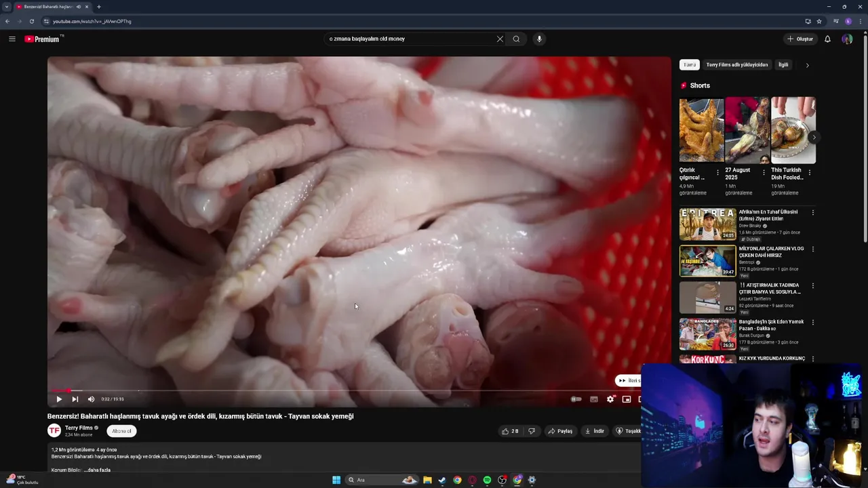Show next Shorts with the carousel arrow

pos(814,137)
